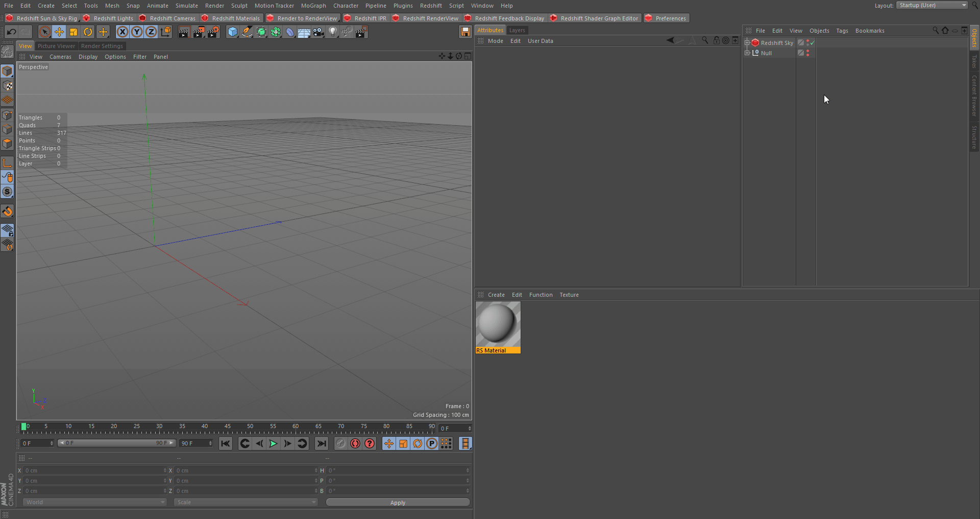Select the RS Material thumbnail
This screenshot has height=519, width=980.
498,325
